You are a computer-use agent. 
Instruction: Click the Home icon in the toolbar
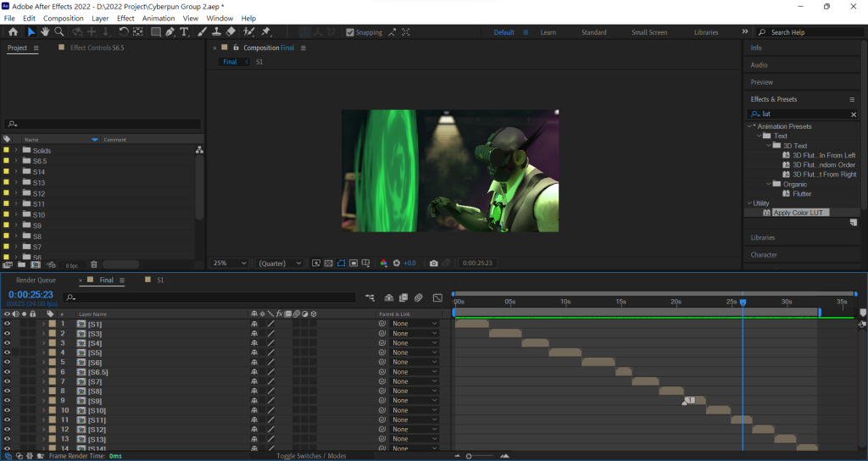tap(14, 32)
